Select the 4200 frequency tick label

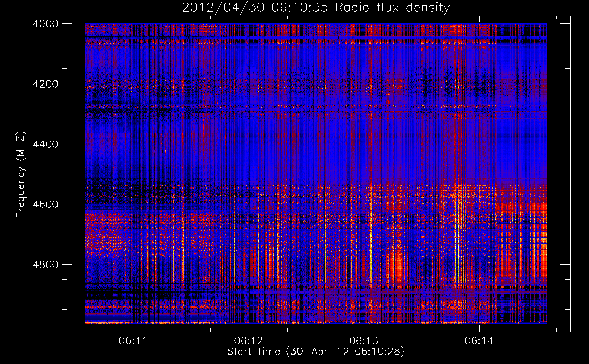46,84
